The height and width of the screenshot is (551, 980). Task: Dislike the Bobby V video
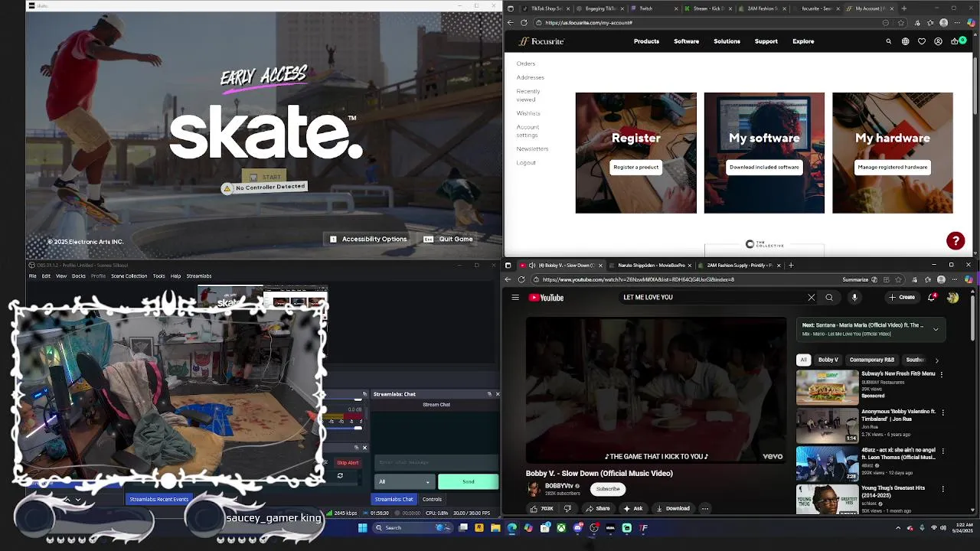pos(567,508)
